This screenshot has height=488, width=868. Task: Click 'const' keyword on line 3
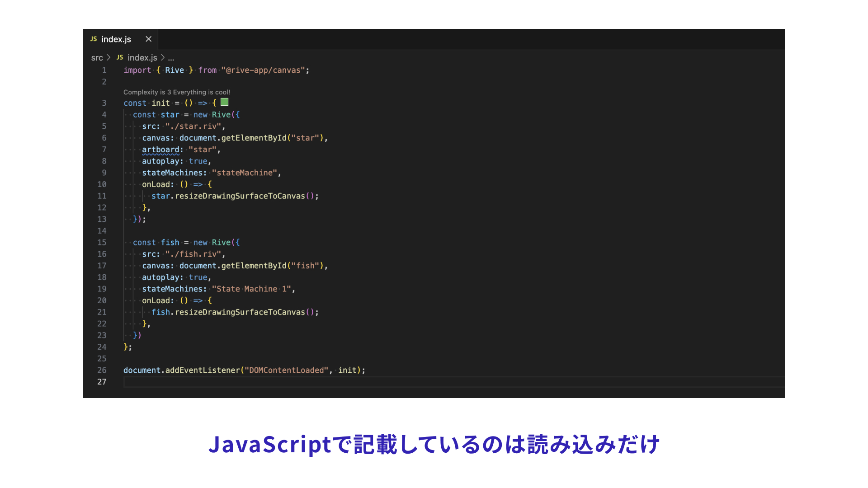click(x=135, y=103)
